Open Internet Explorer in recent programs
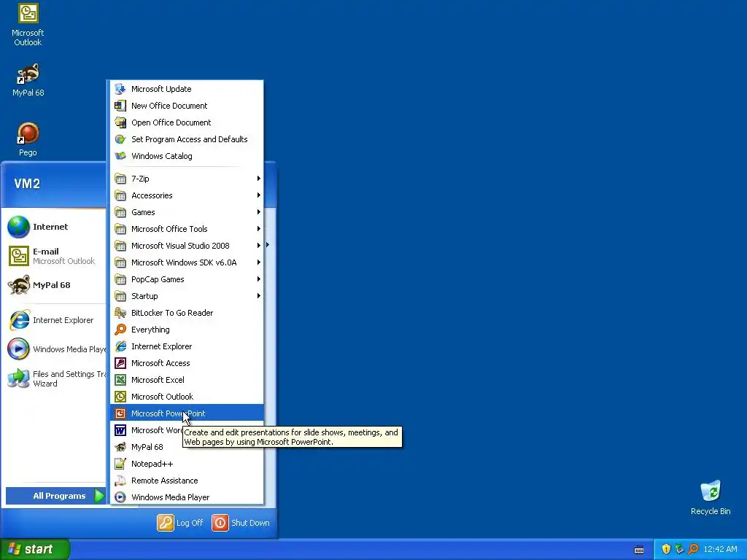The height and width of the screenshot is (560, 747). [x=55, y=320]
